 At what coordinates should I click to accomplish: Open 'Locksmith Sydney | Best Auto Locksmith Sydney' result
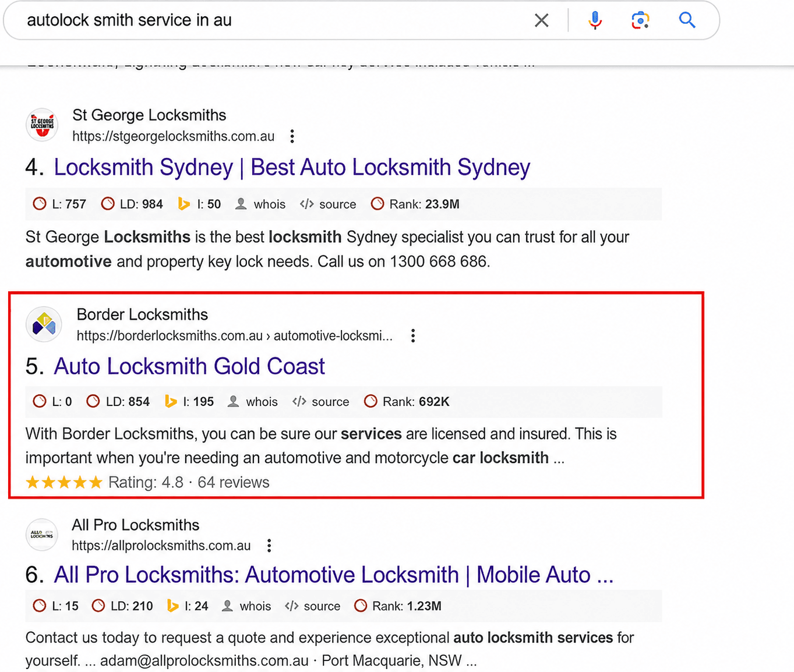coord(292,167)
